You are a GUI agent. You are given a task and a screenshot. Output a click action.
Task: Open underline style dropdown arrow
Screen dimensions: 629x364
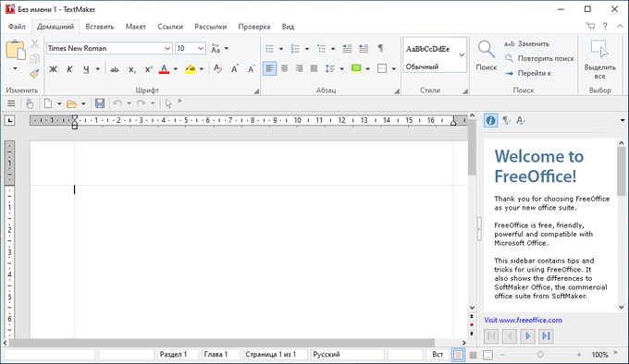click(97, 69)
